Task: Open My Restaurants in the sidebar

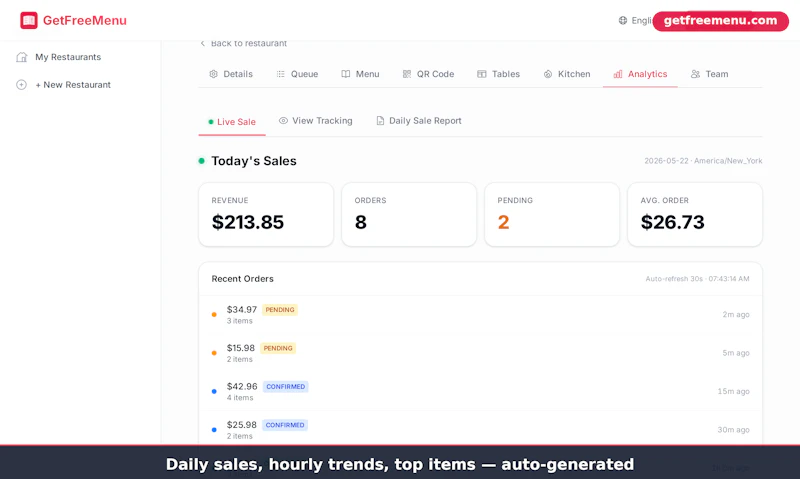Action: point(68,57)
